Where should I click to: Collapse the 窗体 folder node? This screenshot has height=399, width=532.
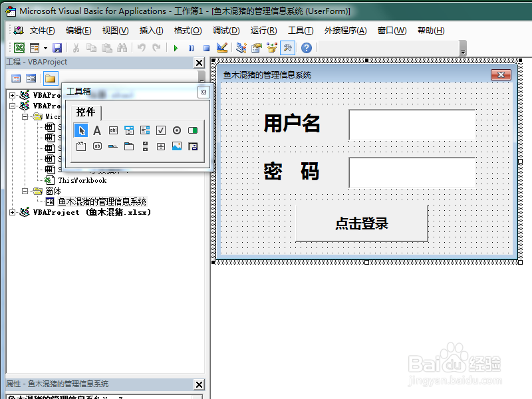coord(25,191)
